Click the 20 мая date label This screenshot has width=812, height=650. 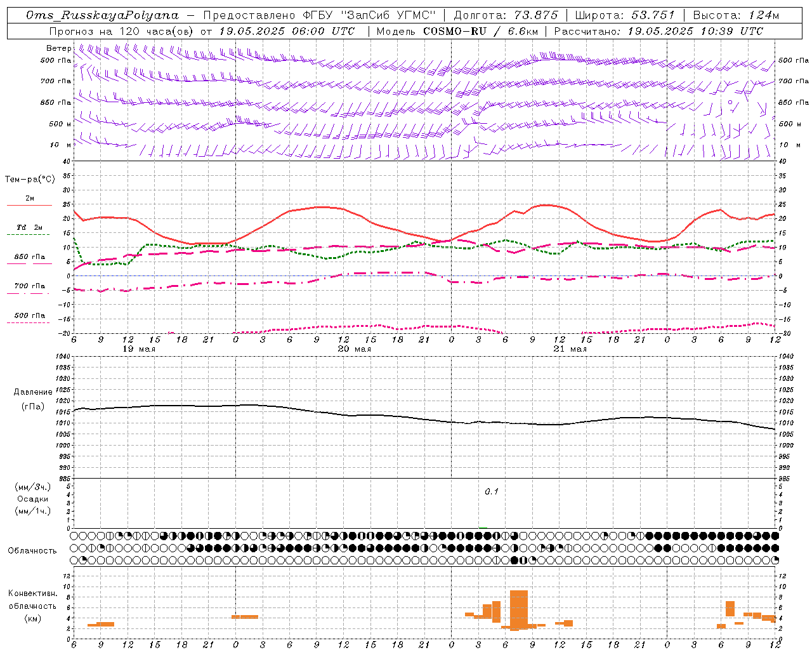pos(355,349)
